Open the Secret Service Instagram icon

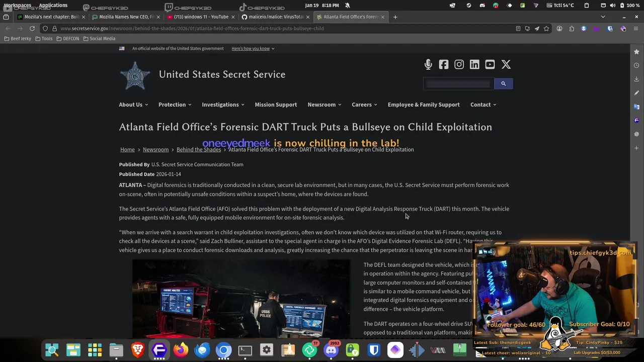459,64
